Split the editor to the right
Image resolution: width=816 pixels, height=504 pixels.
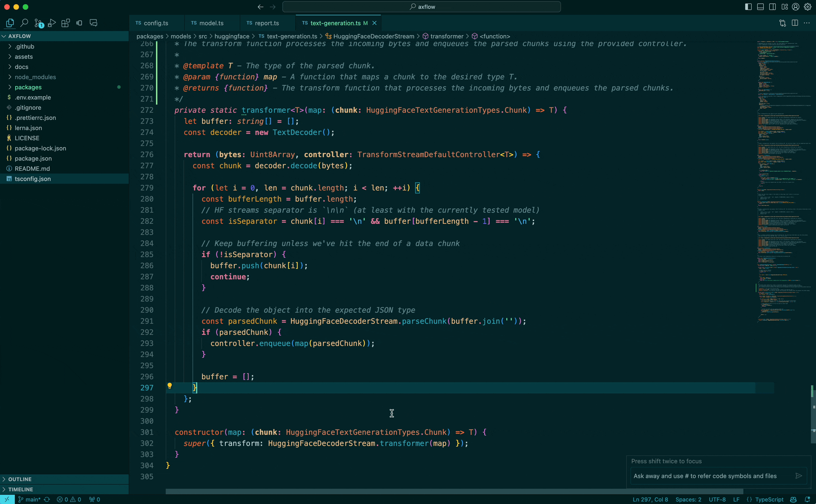(795, 23)
